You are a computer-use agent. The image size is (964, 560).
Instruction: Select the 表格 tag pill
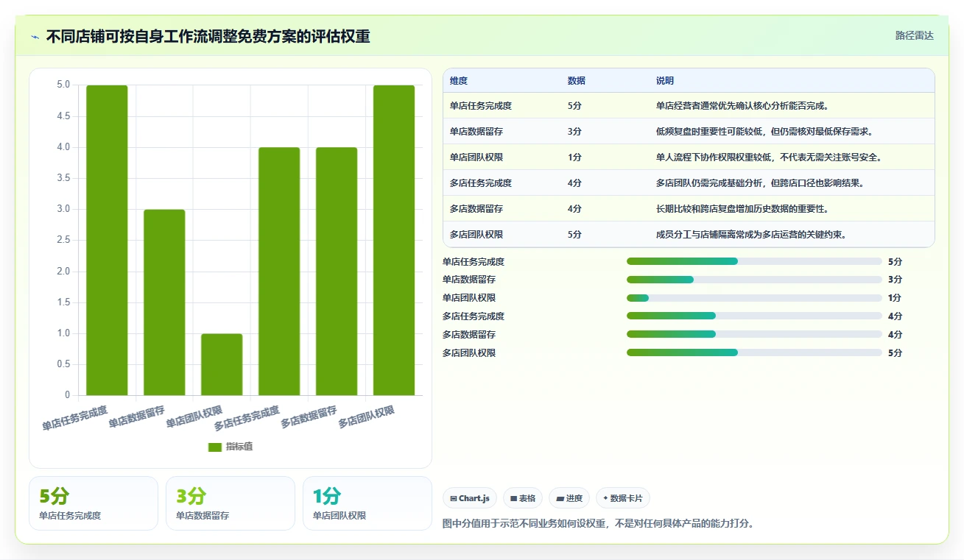point(523,498)
